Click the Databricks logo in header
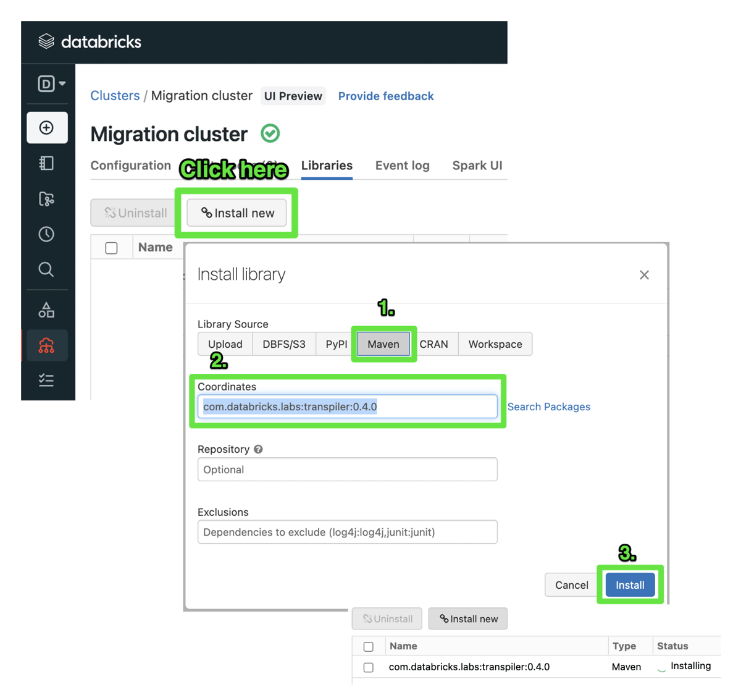Image resolution: width=741 pixels, height=700 pixels. pos(90,41)
